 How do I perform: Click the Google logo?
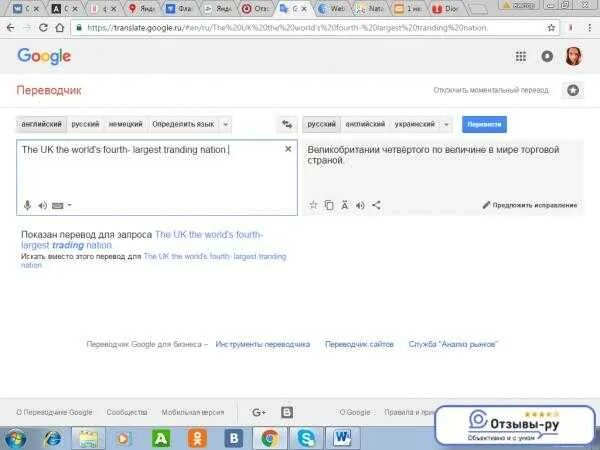(x=44, y=56)
